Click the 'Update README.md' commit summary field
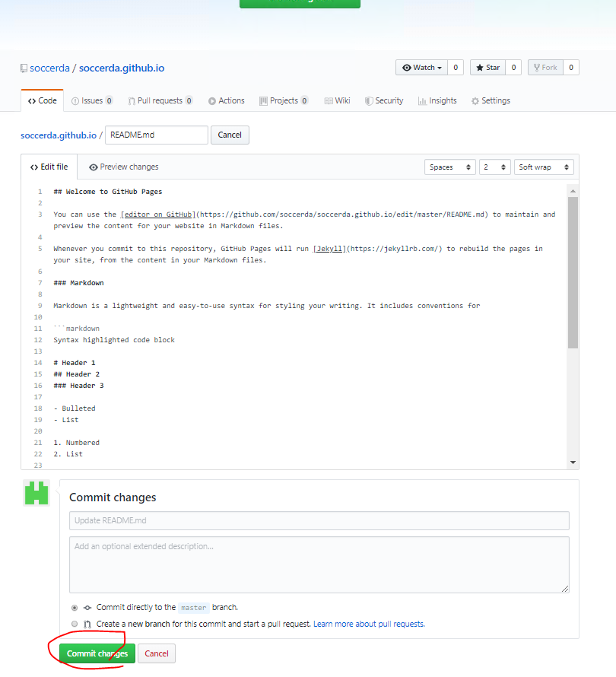Screen dimensions: 616x677 tap(319, 521)
